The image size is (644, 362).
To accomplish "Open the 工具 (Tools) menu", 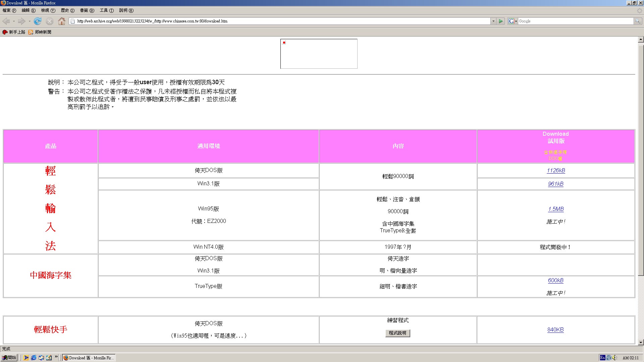I will click(x=107, y=10).
